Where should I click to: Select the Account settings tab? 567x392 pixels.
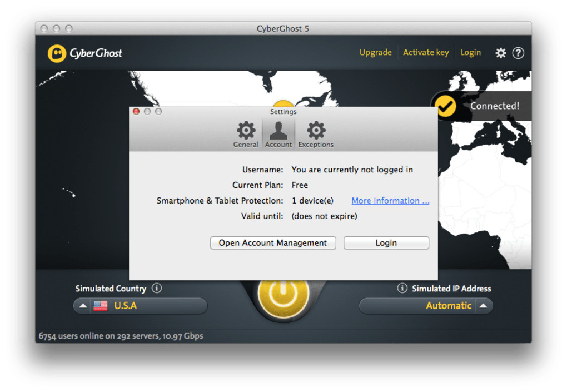[278, 135]
